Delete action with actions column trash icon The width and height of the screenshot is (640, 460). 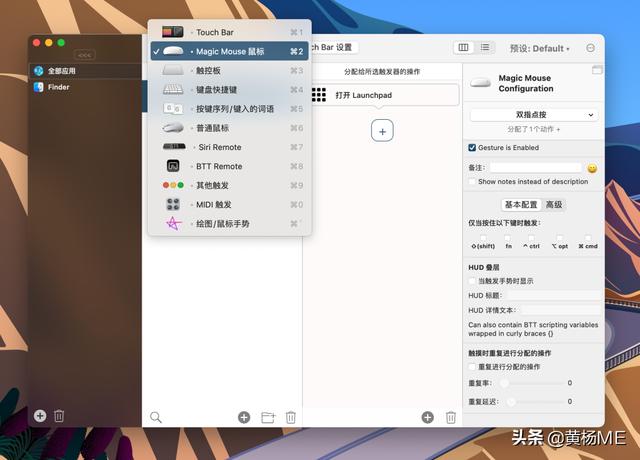[x=451, y=418]
